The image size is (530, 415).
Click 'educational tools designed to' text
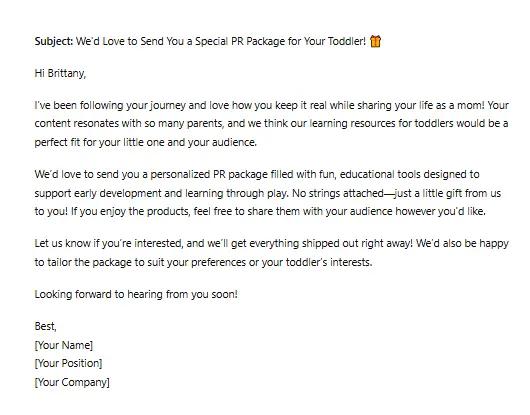[410, 174]
